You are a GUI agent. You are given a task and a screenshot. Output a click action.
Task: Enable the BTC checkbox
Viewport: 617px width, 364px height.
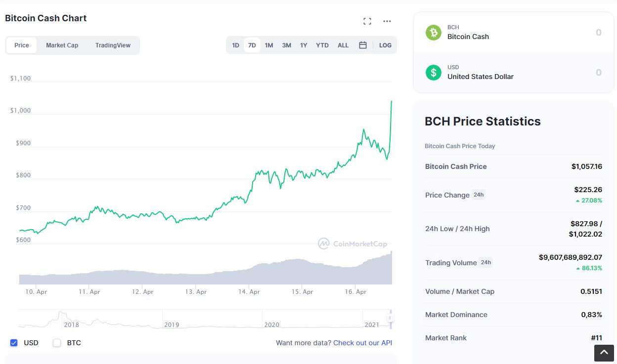click(x=57, y=343)
